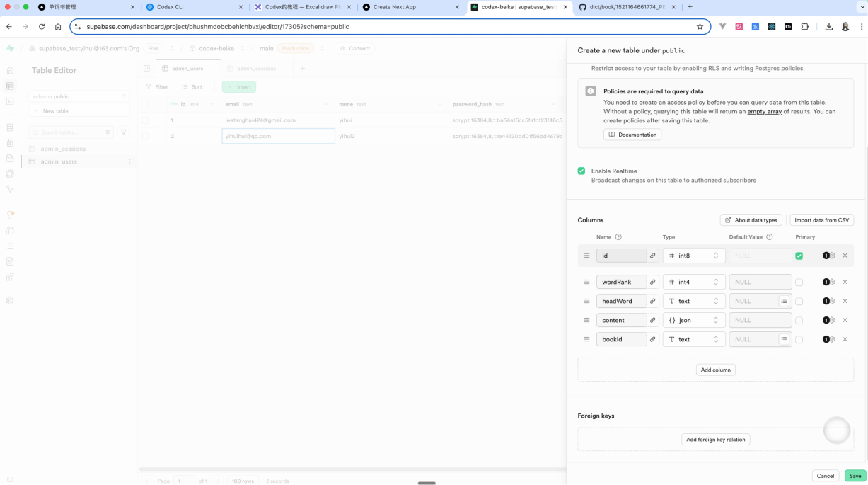868x485 pixels.
Task: Mark wordRank as primary key
Action: click(x=799, y=282)
